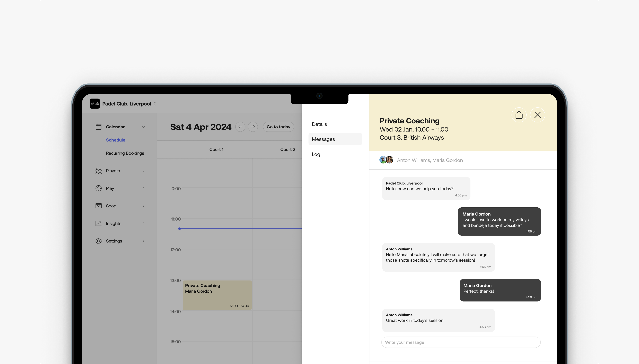This screenshot has height=364, width=639.
Task: Expand the Players submenu chevron
Action: [143, 171]
